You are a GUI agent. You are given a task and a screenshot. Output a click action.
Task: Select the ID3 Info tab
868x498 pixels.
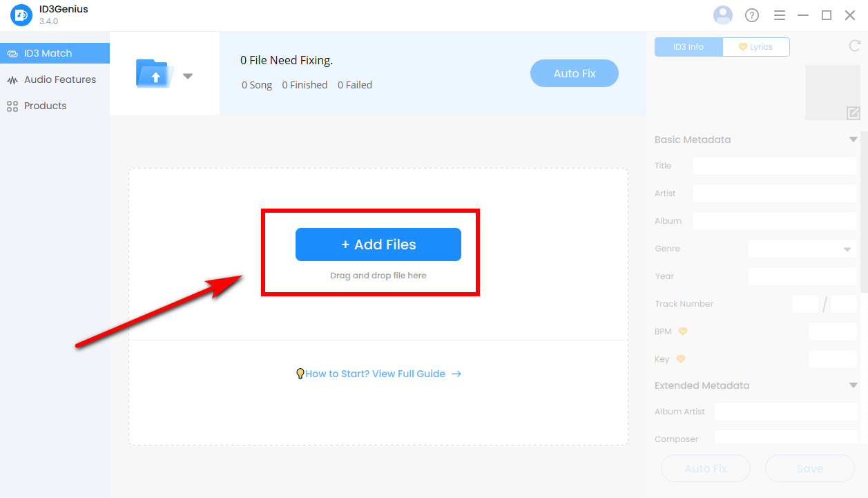tap(688, 47)
